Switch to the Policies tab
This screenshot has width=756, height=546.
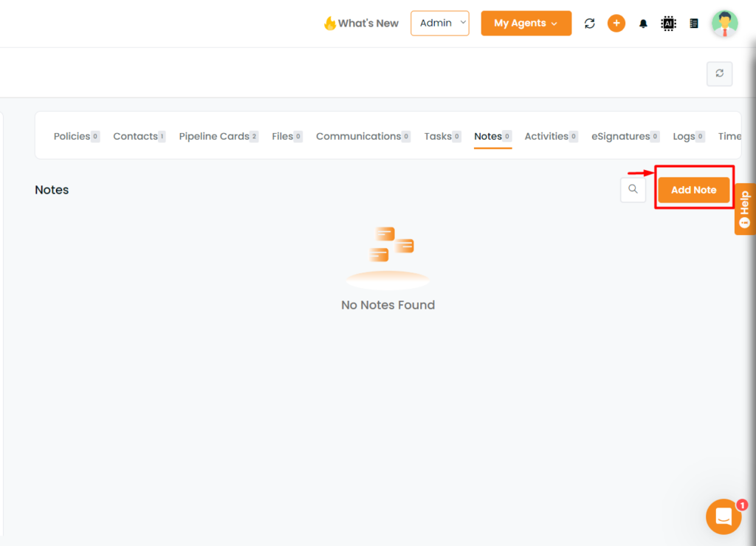(x=77, y=137)
